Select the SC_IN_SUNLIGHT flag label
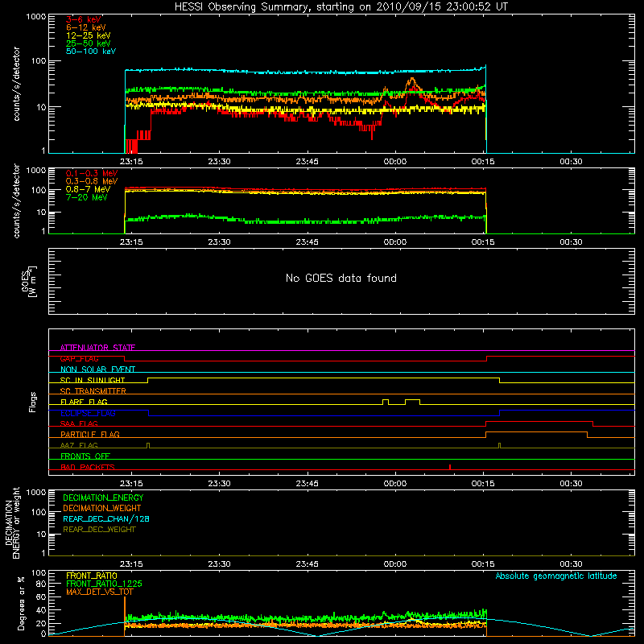This screenshot has width=644, height=644. (x=93, y=380)
